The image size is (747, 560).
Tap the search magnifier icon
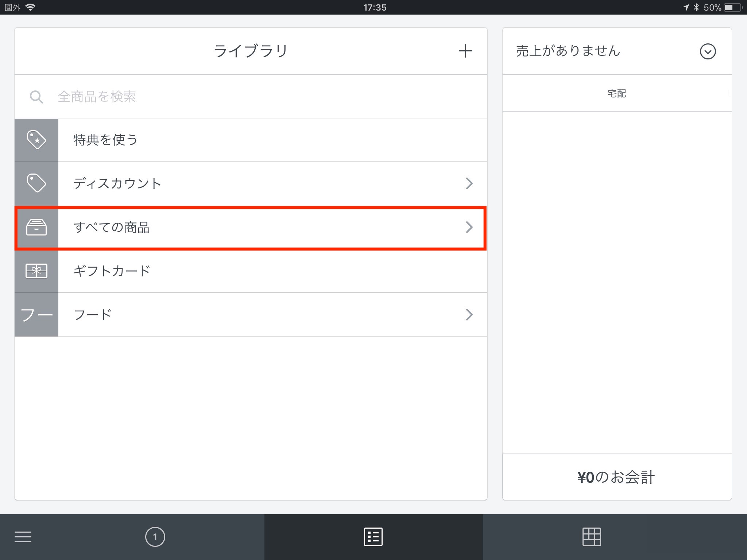(x=36, y=97)
